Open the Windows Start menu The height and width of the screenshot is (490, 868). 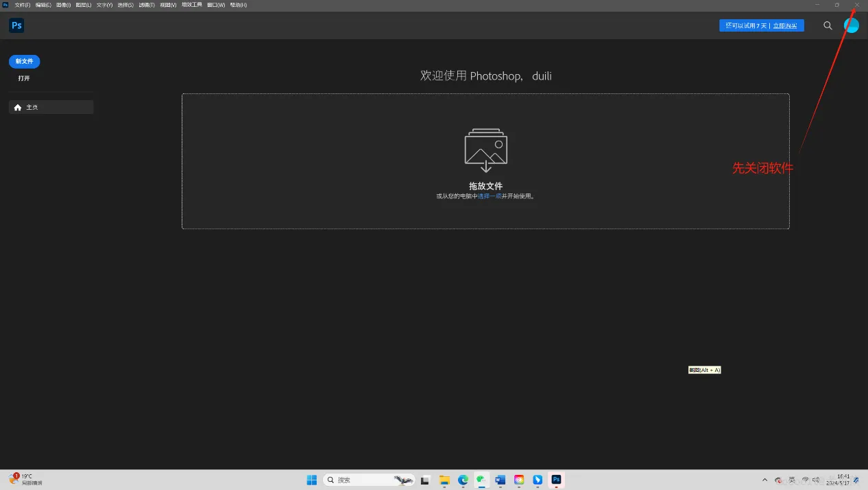[x=312, y=480]
